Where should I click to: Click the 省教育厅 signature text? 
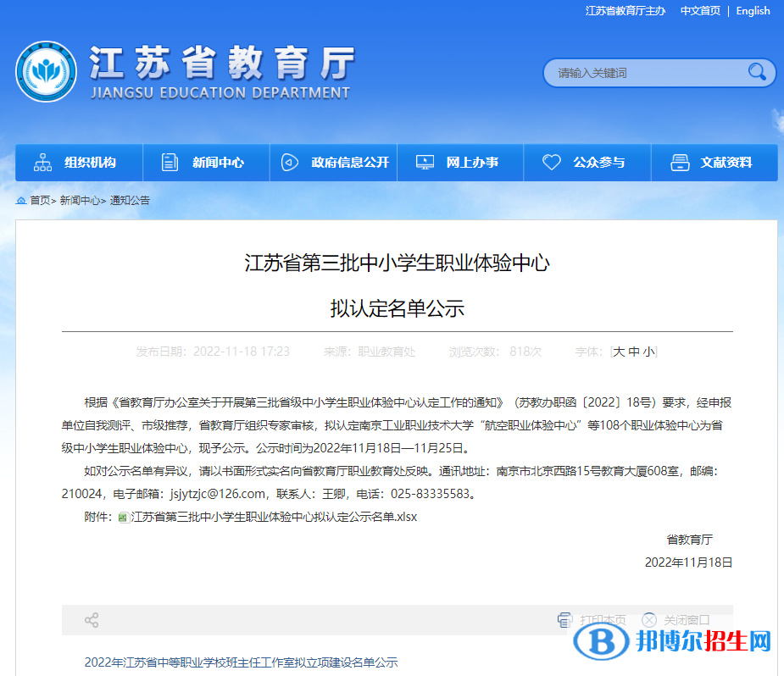tap(690, 540)
